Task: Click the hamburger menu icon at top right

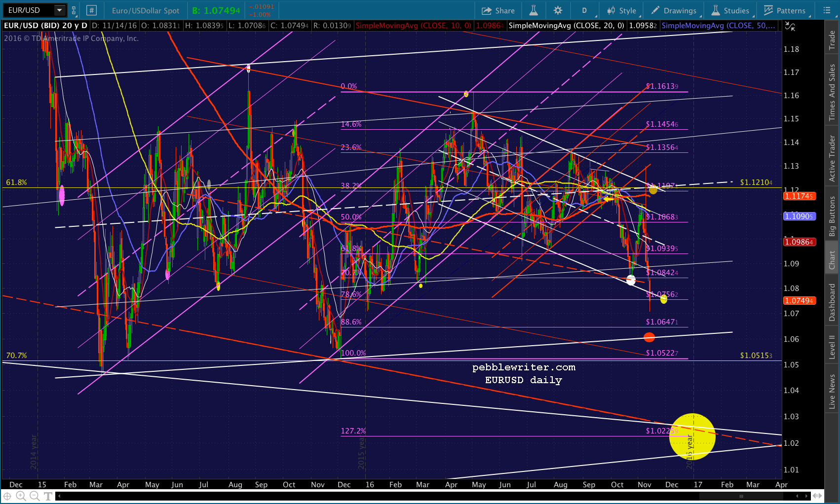Action: (827, 10)
